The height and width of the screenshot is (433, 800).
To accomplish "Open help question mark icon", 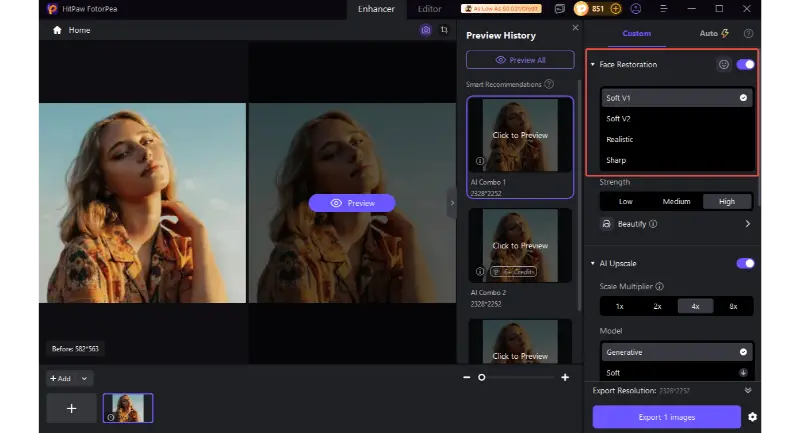I will (x=748, y=33).
